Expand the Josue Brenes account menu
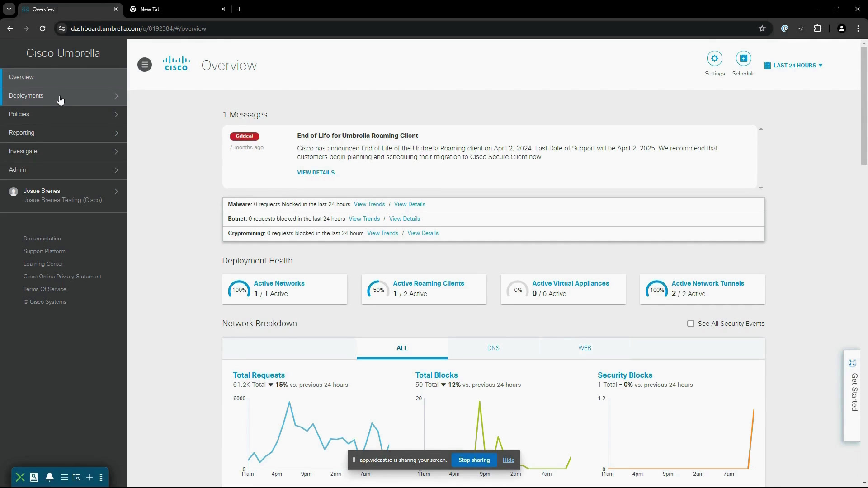This screenshot has height=488, width=868. [63, 195]
